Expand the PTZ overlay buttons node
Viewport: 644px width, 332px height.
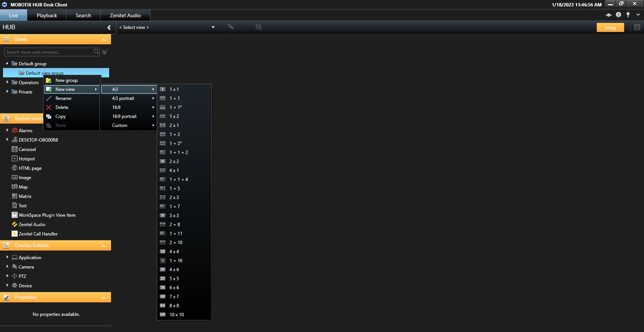tap(7, 276)
